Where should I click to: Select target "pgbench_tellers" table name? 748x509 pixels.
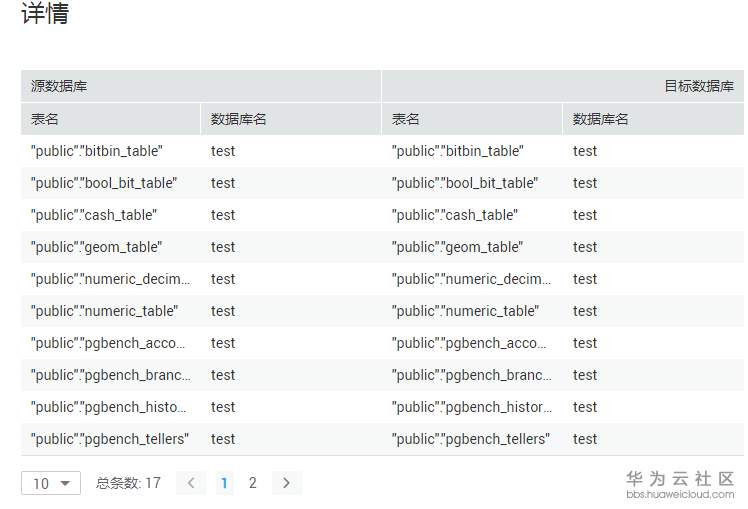tap(471, 439)
